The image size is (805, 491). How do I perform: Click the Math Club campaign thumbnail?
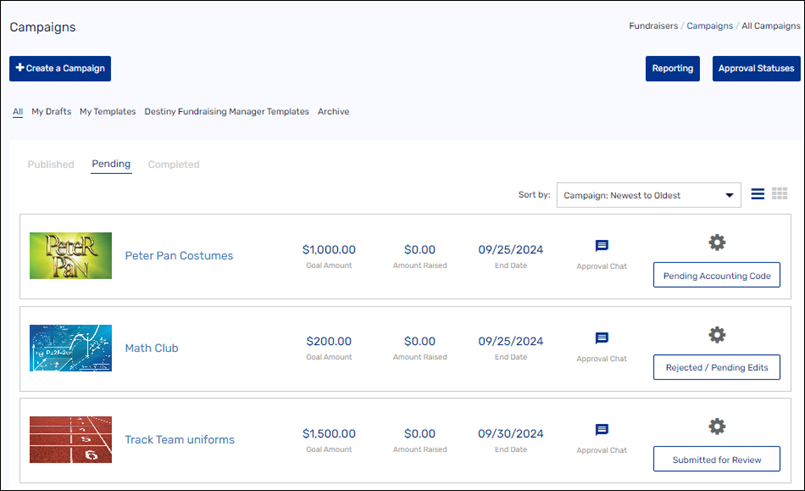[x=70, y=348]
